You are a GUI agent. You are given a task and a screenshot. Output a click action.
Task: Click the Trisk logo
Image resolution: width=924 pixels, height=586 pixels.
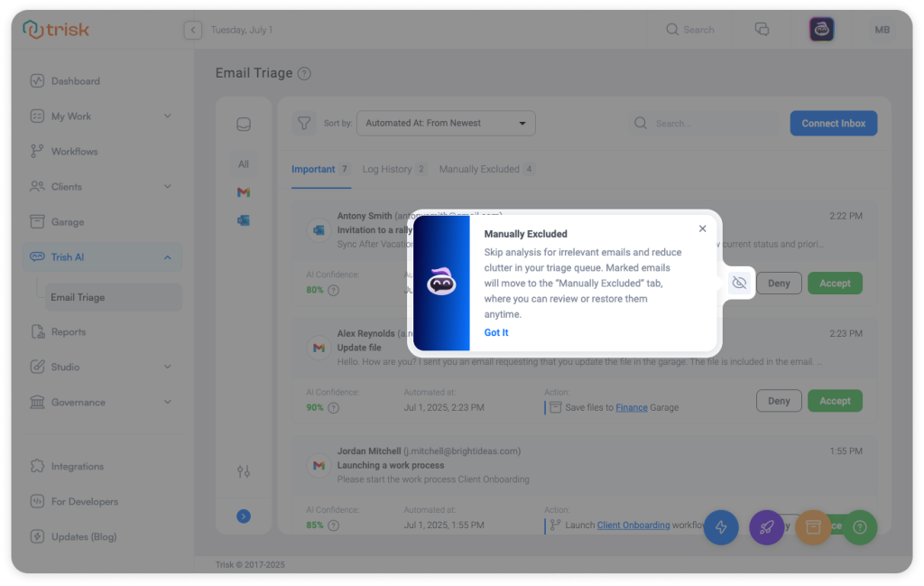(56, 30)
